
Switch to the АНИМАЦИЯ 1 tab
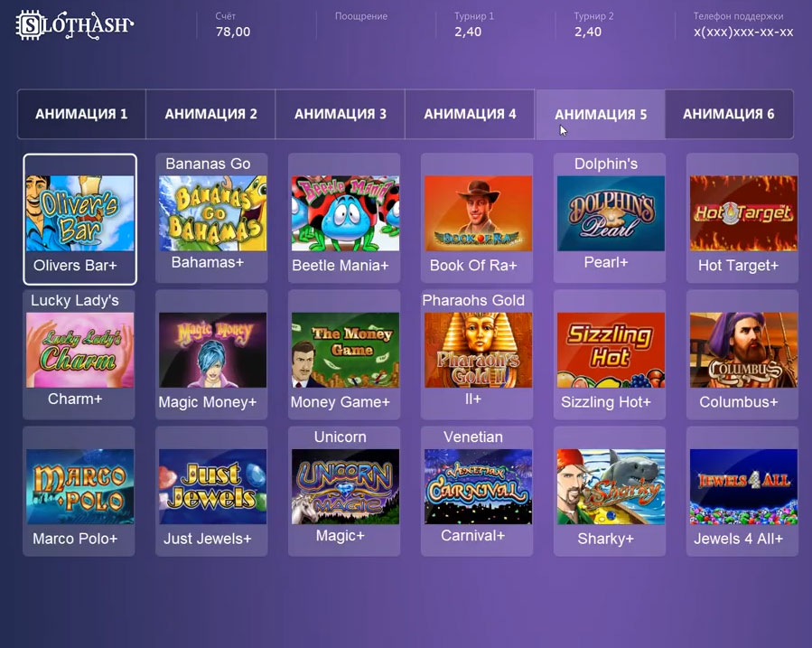tap(82, 114)
